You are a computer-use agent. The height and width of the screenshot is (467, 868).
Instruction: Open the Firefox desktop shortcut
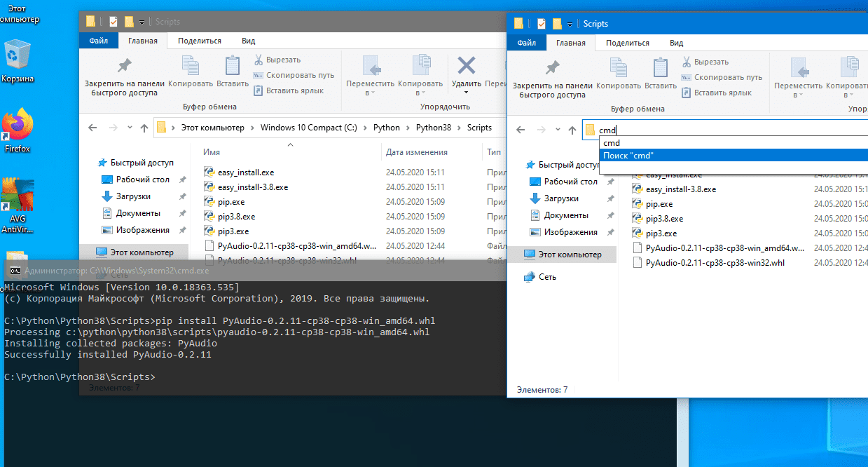pos(18,125)
